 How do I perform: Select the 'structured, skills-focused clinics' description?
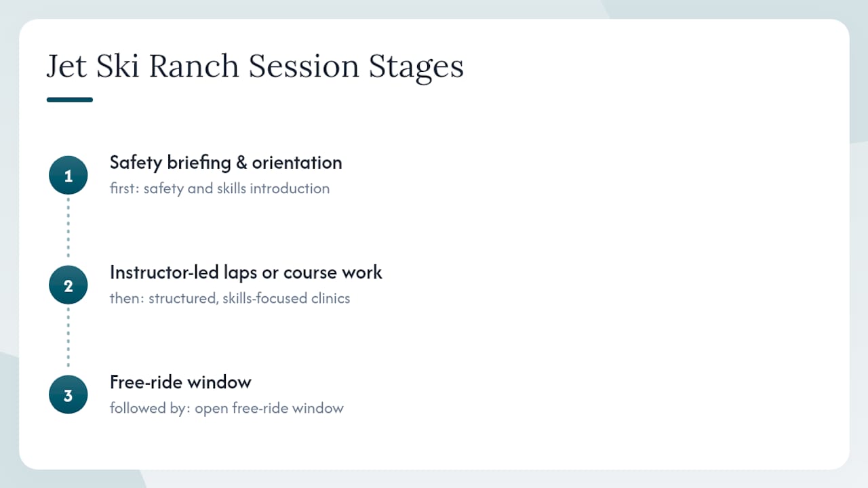[250, 298]
